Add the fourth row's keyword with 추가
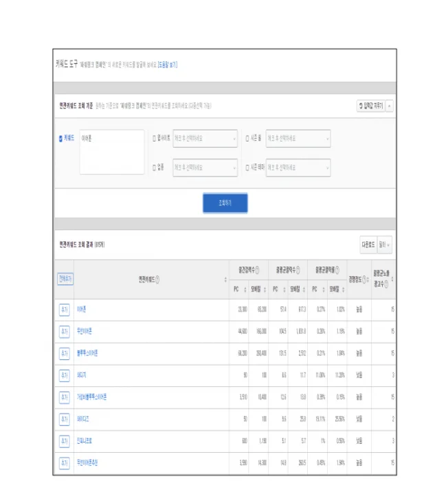The height and width of the screenshot is (481, 448). 65,375
